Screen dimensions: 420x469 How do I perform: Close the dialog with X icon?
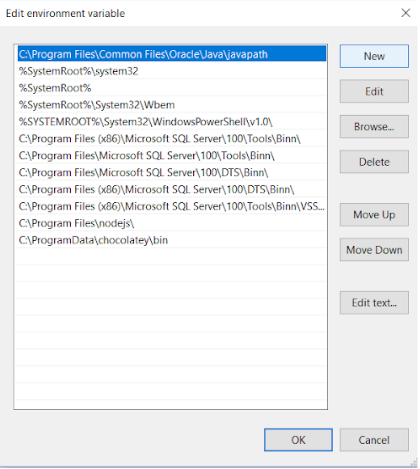click(x=406, y=13)
